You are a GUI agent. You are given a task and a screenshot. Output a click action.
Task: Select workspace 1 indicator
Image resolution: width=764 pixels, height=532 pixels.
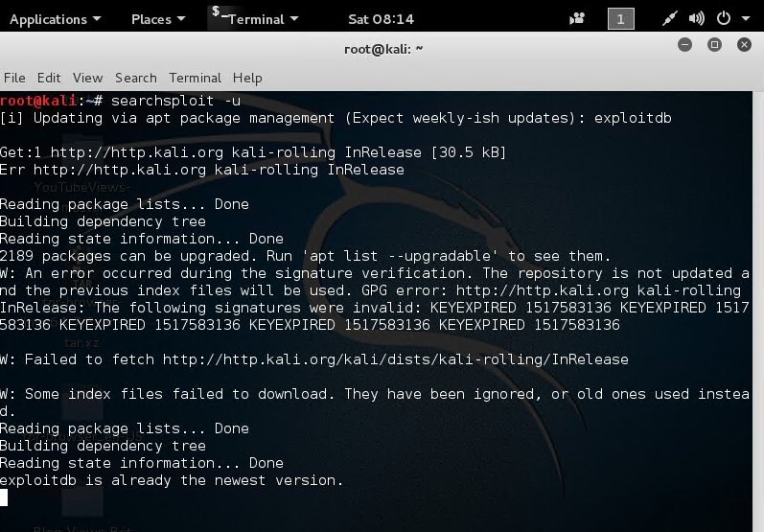[x=621, y=19]
